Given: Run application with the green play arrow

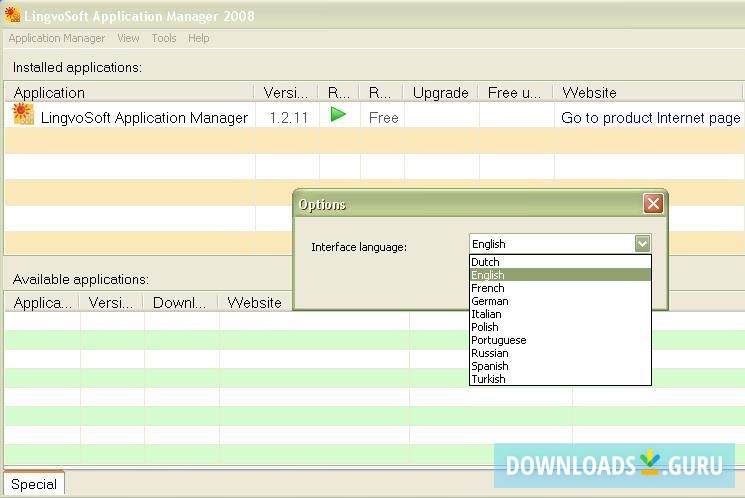Looking at the screenshot, I should point(338,115).
